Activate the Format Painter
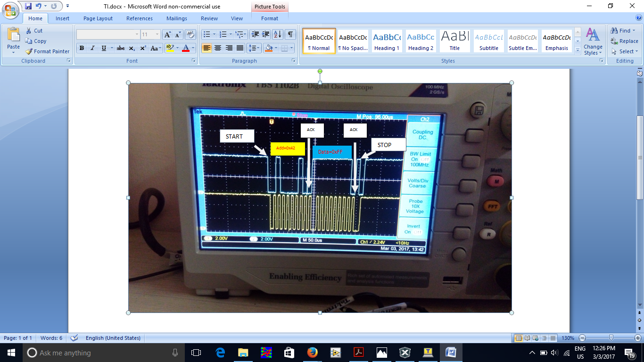The width and height of the screenshot is (644, 362). coord(47,51)
